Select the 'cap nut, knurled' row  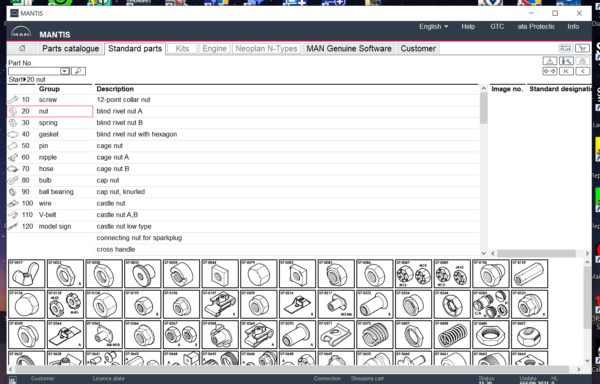[x=287, y=192]
